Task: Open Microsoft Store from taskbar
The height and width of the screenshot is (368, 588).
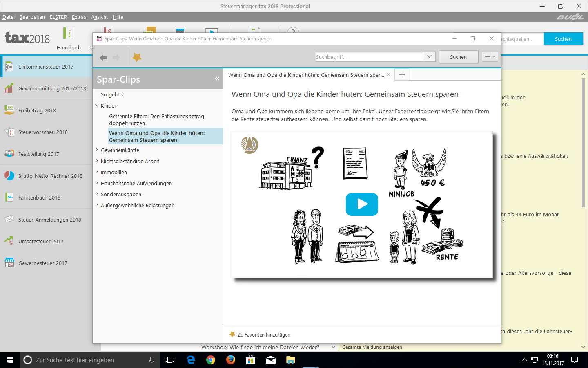Action: [x=250, y=360]
